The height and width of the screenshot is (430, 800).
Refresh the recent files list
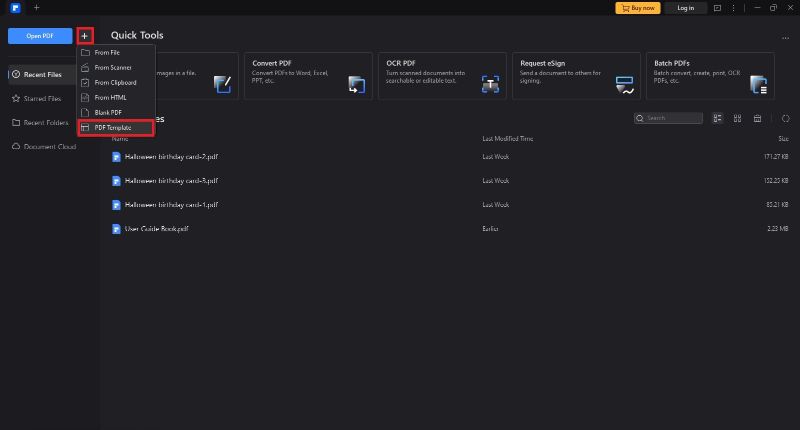point(786,118)
